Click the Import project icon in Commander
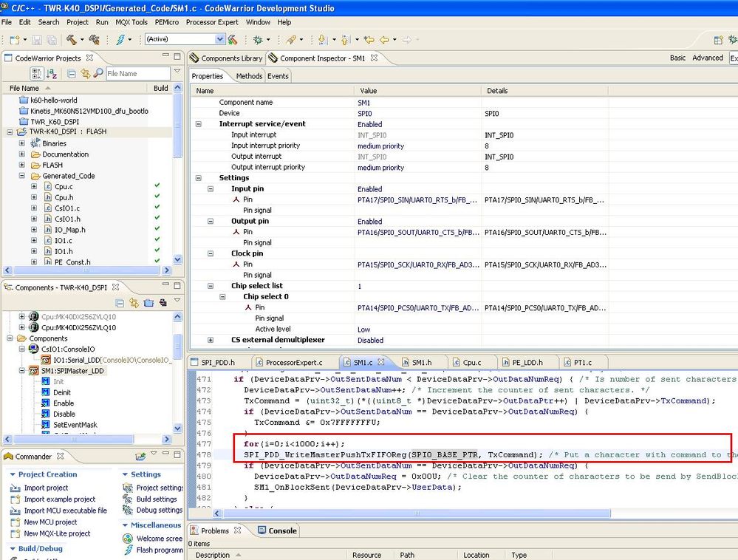The image size is (738, 560). pyautogui.click(x=15, y=488)
